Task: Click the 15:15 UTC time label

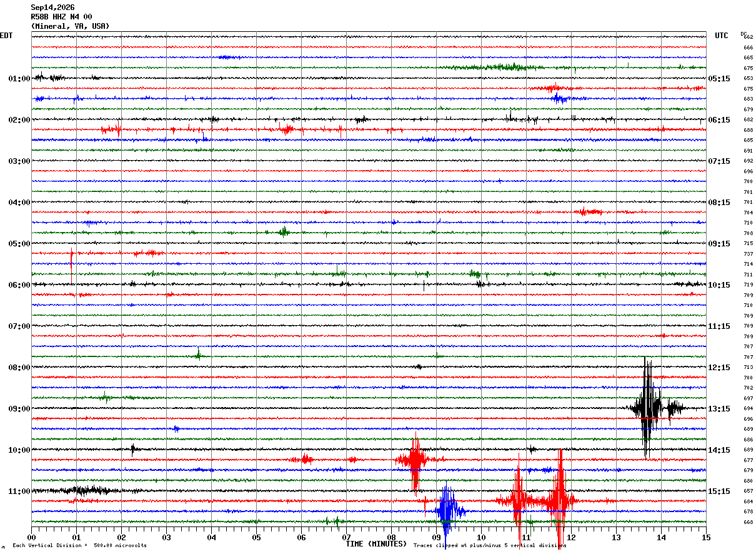Action: 719,491
